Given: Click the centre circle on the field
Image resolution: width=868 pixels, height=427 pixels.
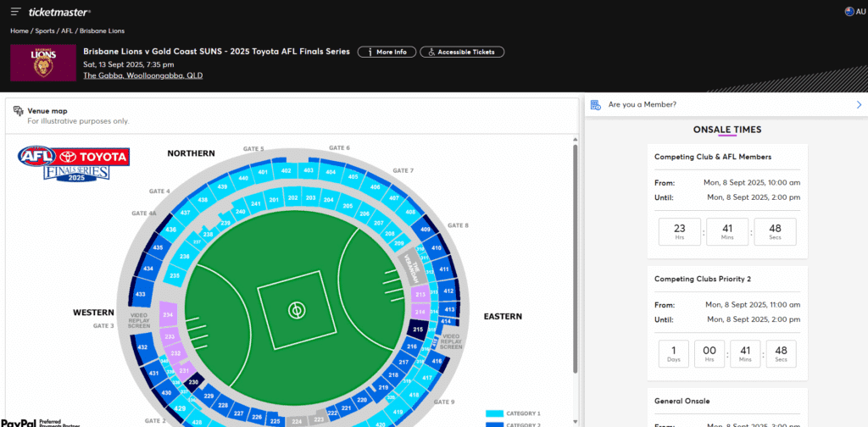Looking at the screenshot, I should [297, 310].
